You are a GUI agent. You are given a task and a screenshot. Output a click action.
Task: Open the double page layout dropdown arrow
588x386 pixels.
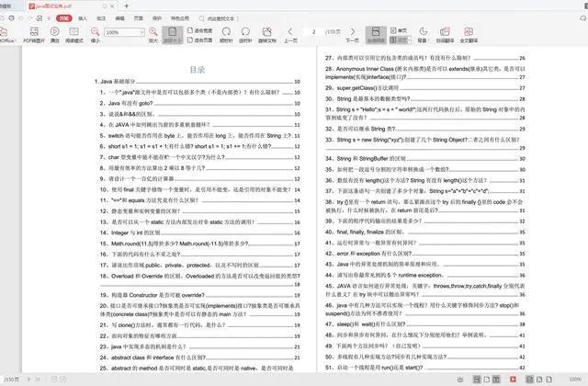coord(410,40)
